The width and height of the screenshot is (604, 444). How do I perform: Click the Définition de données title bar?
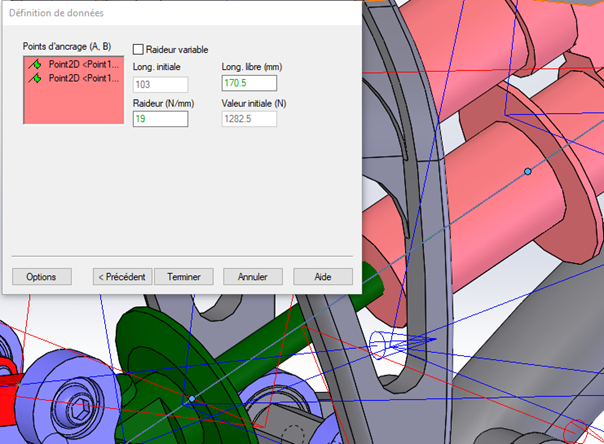coord(182,13)
